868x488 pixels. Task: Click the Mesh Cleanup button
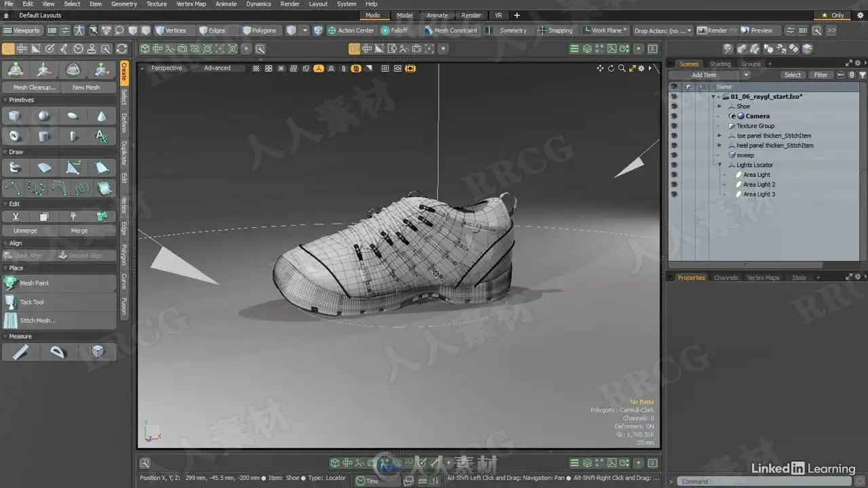point(32,87)
